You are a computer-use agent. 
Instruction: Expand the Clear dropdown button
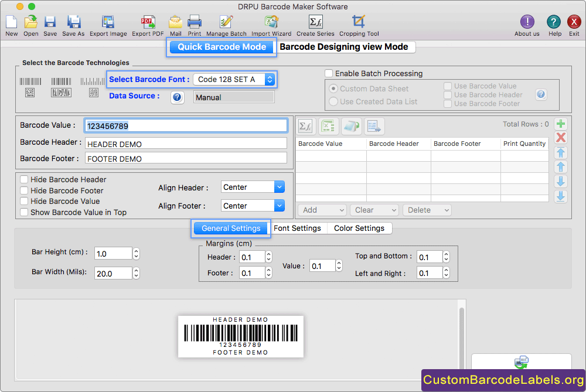374,210
